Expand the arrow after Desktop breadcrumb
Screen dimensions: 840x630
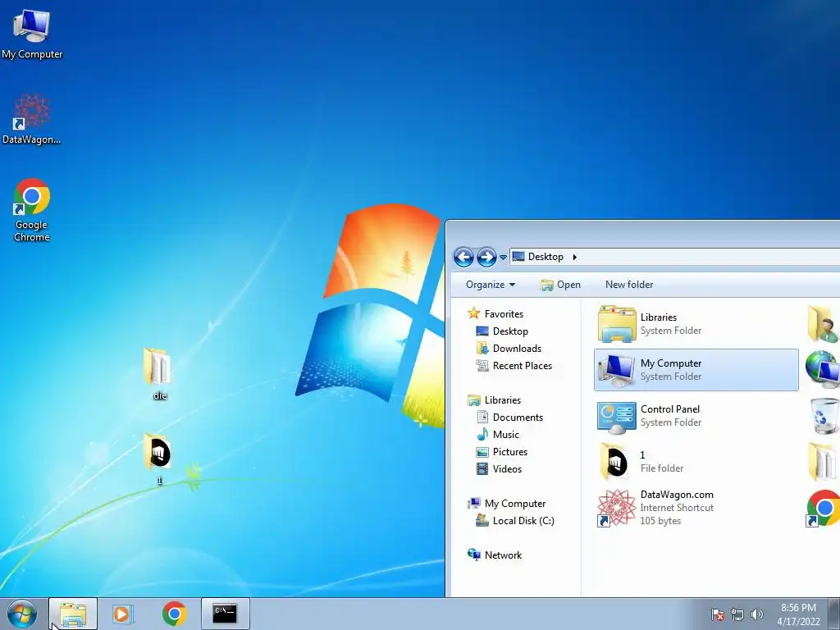[575, 257]
